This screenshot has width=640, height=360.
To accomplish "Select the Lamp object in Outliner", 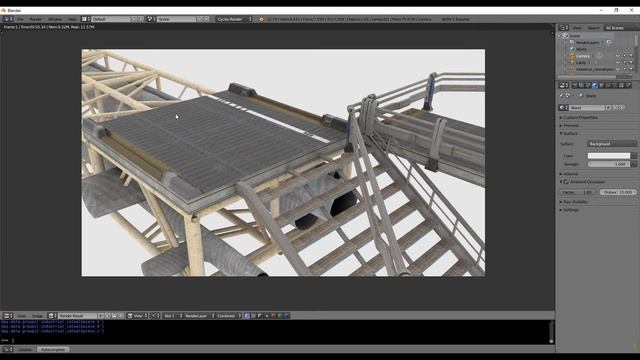I will (581, 62).
